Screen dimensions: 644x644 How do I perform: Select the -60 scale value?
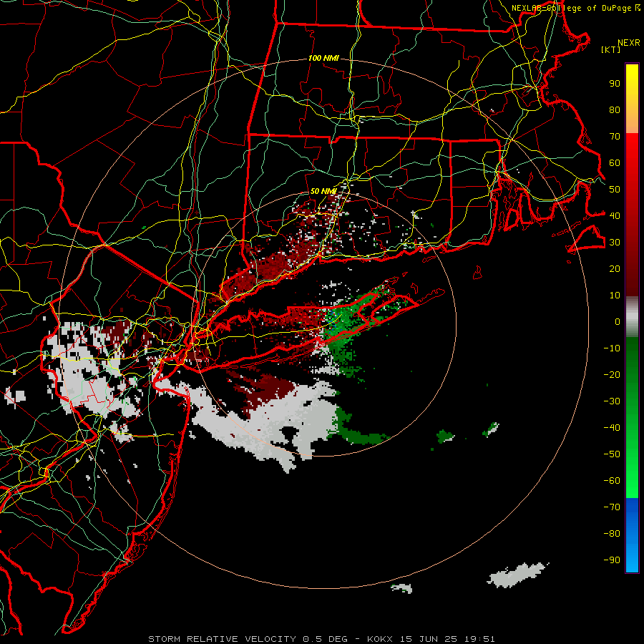(612, 481)
